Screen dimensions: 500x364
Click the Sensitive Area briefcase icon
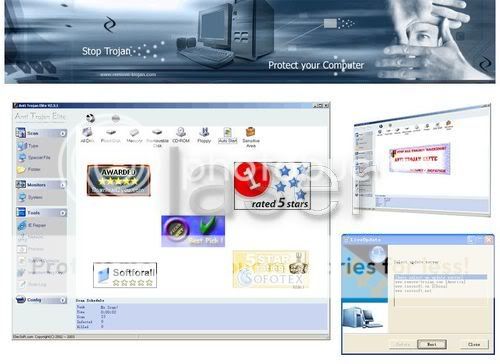click(x=250, y=132)
